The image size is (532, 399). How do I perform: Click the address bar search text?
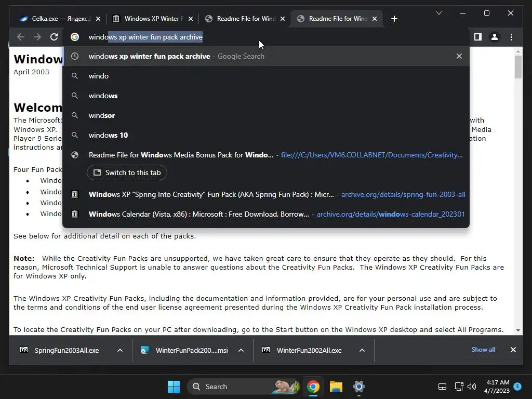(145, 37)
